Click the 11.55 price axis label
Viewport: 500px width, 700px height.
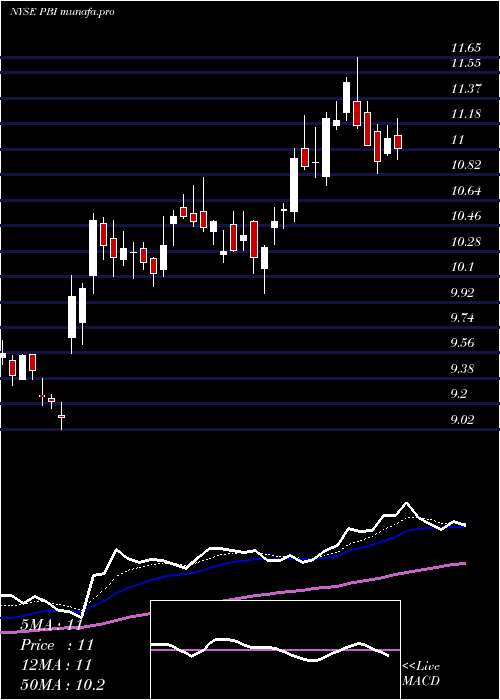(x=466, y=62)
